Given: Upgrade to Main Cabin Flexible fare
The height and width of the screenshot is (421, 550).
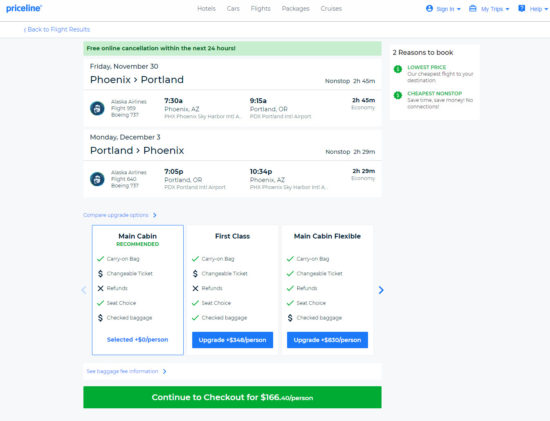Looking at the screenshot, I should (x=327, y=340).
